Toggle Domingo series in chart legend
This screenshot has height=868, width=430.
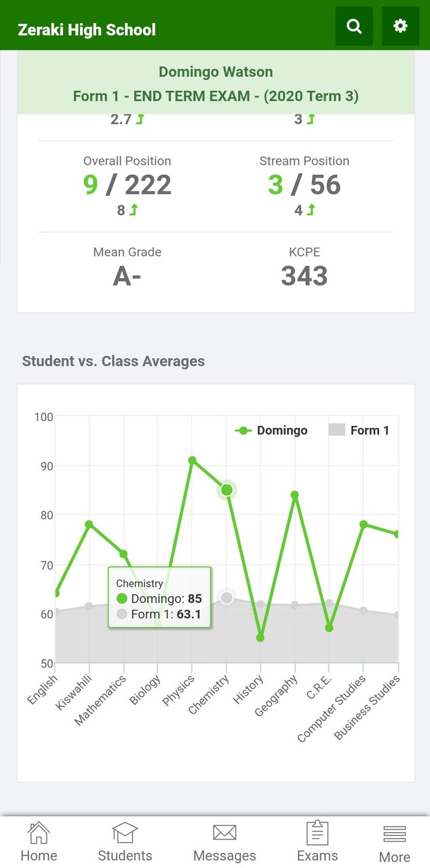click(x=271, y=431)
